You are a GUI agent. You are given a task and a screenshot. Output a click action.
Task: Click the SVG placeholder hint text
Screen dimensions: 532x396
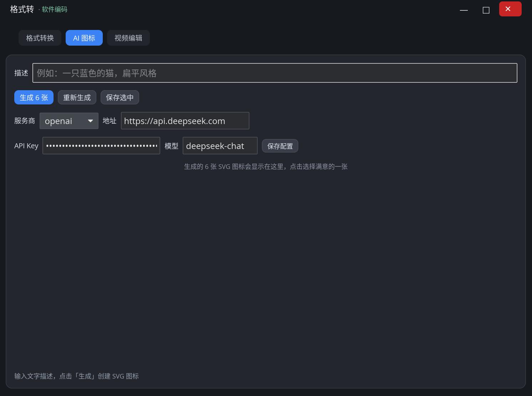tap(266, 166)
